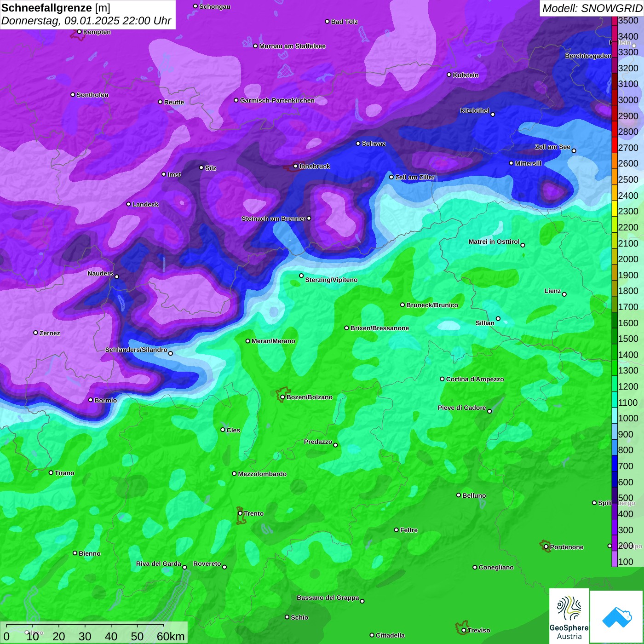Select the Conegliano marker
This screenshot has height=644, width=644.
475,567
